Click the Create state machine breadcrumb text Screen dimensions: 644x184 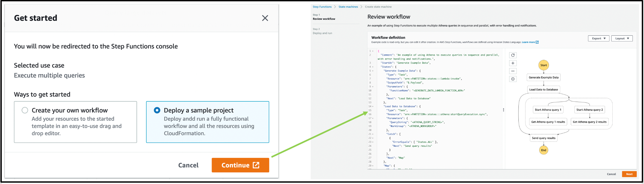click(378, 7)
